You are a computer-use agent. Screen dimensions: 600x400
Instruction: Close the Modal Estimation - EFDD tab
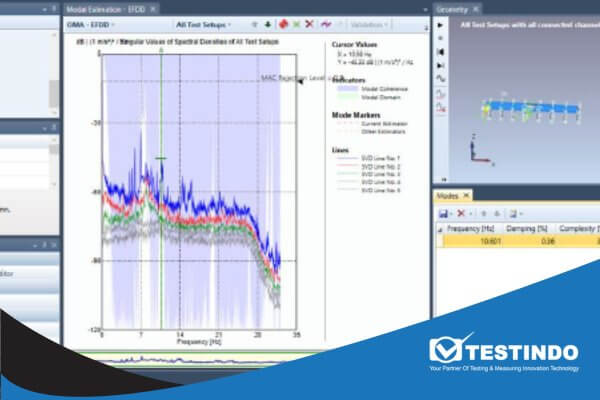pyautogui.click(x=153, y=9)
